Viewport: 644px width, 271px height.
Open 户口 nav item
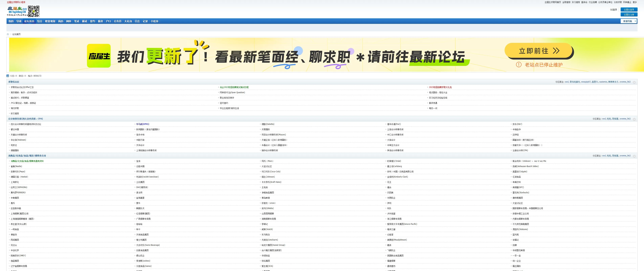pos(108,21)
